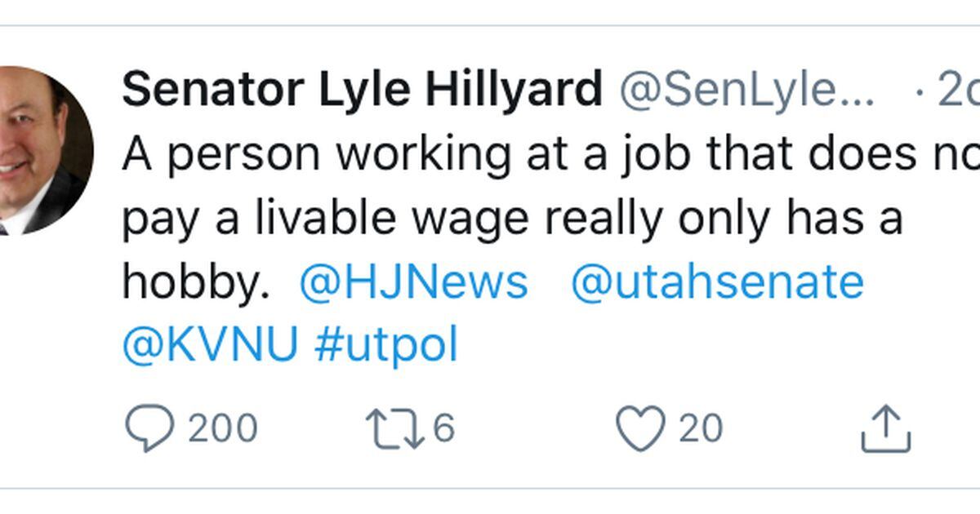Click the word 'hobby.' in the tweet
The height and width of the screenshot is (514, 980).
(x=194, y=284)
